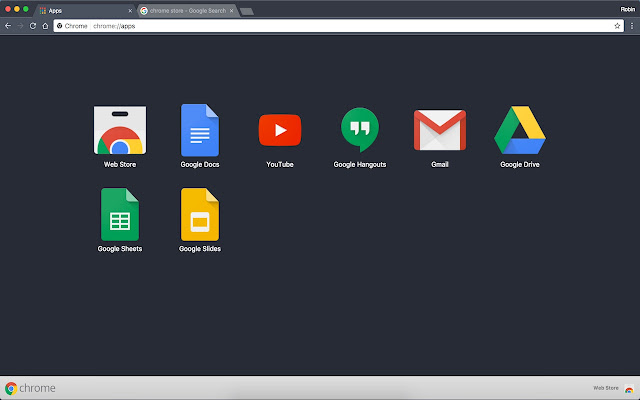The image size is (640, 400).
Task: Switch to the Apps tab
Action: pos(86,11)
